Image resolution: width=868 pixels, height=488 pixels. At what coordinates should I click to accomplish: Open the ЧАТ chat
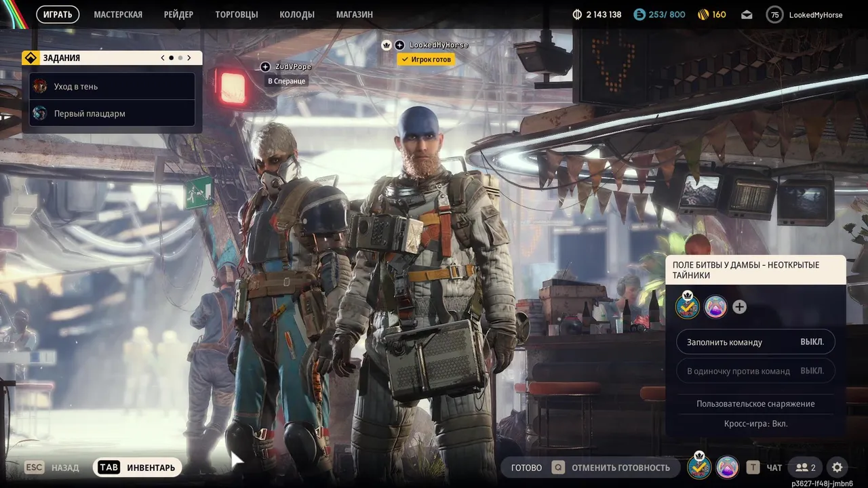[774, 468]
